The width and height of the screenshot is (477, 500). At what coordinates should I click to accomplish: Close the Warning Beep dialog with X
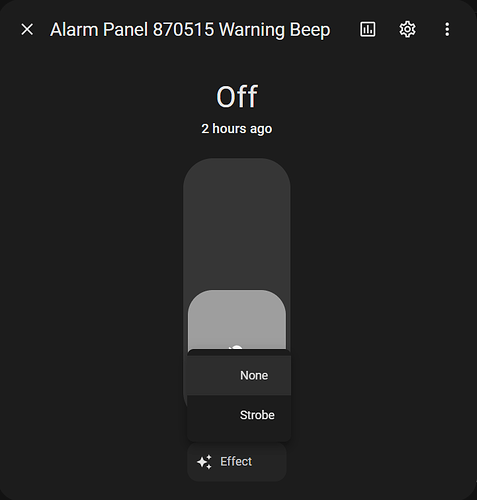[x=27, y=29]
